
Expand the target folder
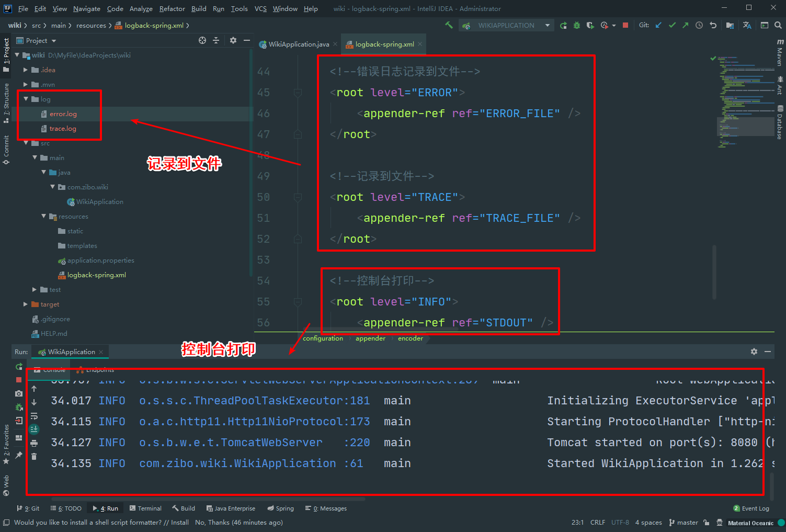pos(25,304)
